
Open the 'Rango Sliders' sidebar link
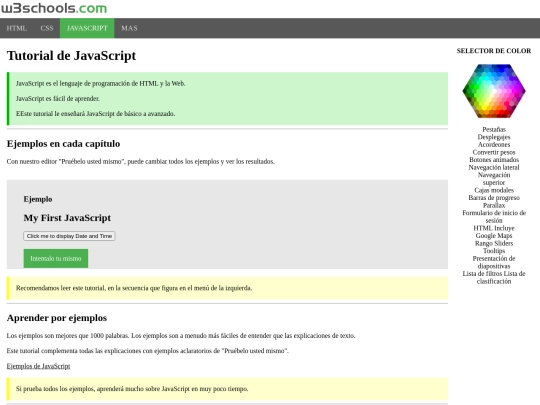494,243
